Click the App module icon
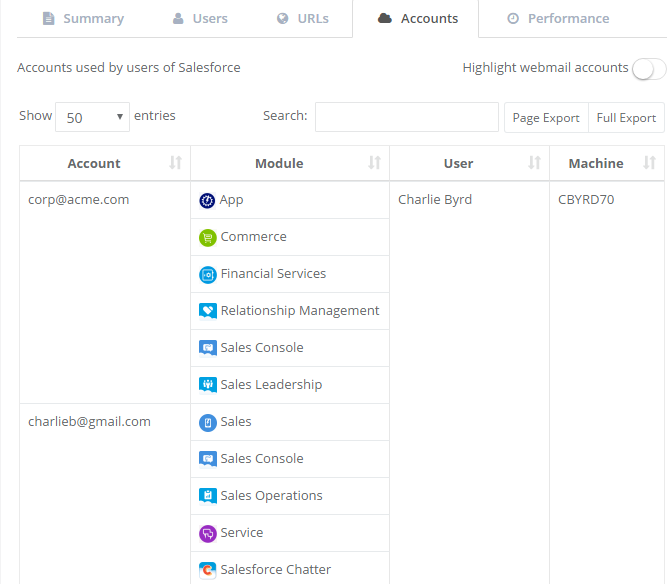The image size is (668, 584). point(207,201)
